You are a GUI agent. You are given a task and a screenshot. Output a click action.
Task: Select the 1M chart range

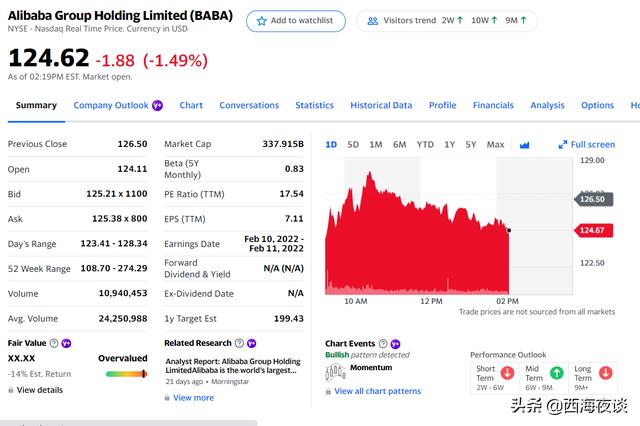[376, 145]
